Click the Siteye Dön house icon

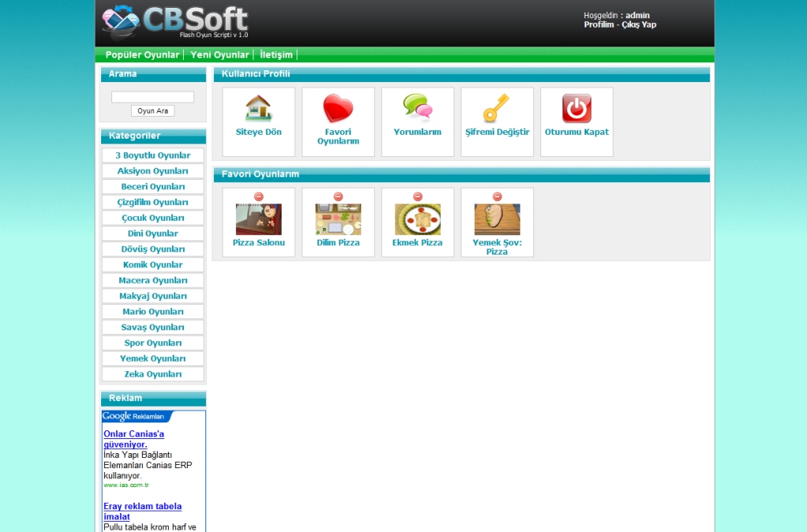click(259, 108)
